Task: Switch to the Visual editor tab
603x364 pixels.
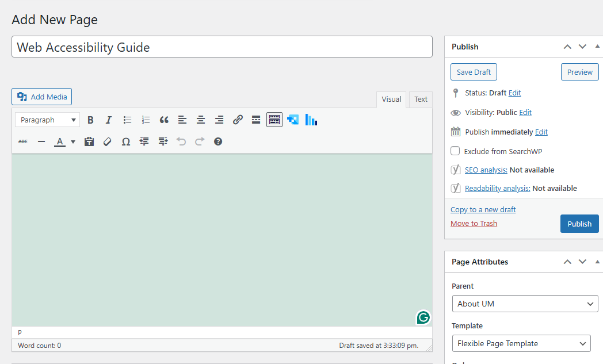Action: 391,99
